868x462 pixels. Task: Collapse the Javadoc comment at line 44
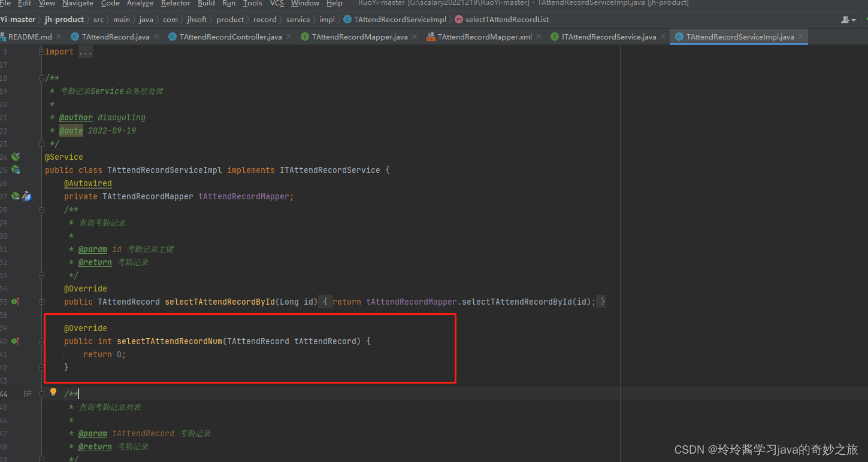pyautogui.click(x=42, y=394)
